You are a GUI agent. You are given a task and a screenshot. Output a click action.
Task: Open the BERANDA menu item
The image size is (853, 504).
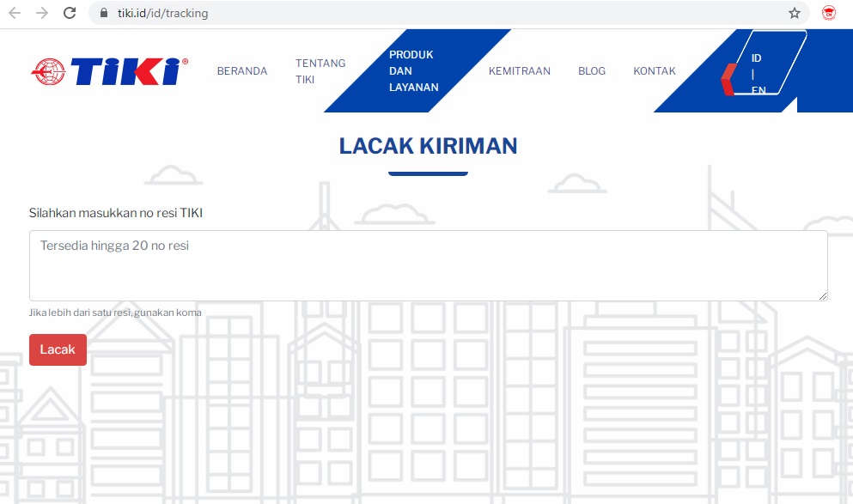click(x=242, y=71)
